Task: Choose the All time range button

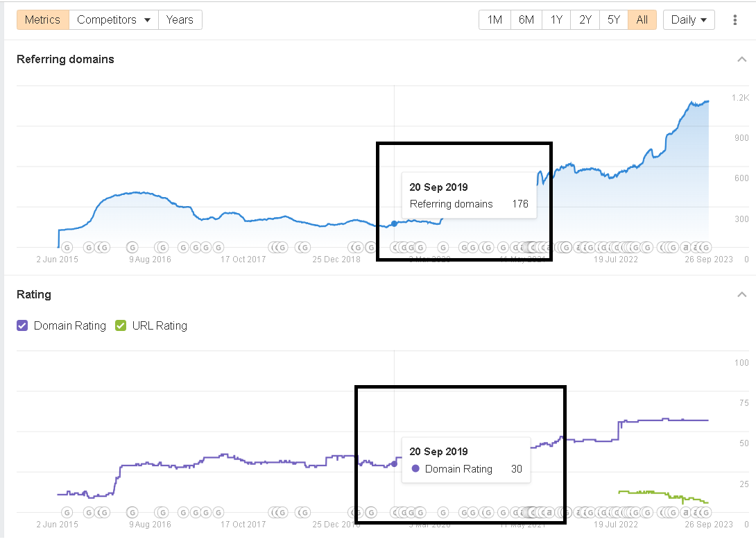Action: [x=642, y=19]
